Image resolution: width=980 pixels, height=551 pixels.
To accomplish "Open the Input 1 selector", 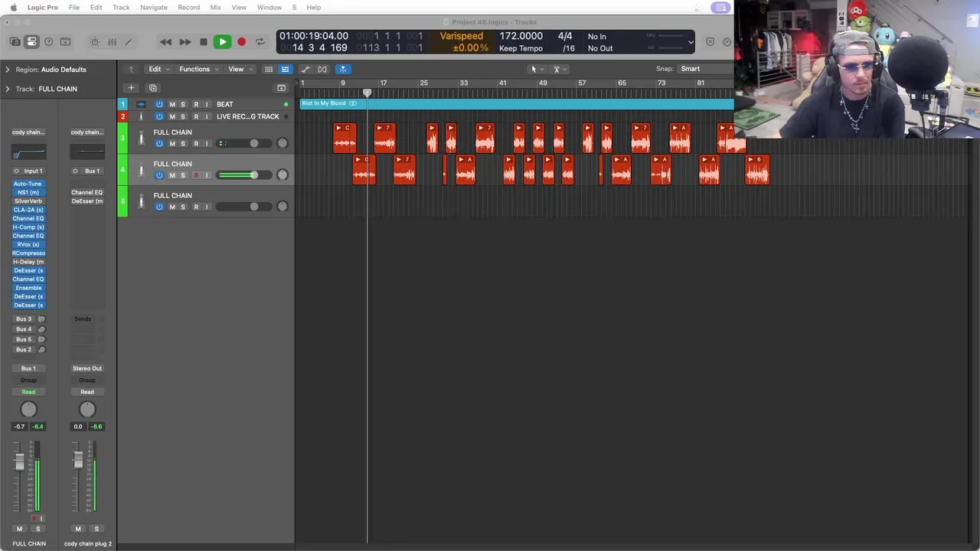I will coord(28,171).
